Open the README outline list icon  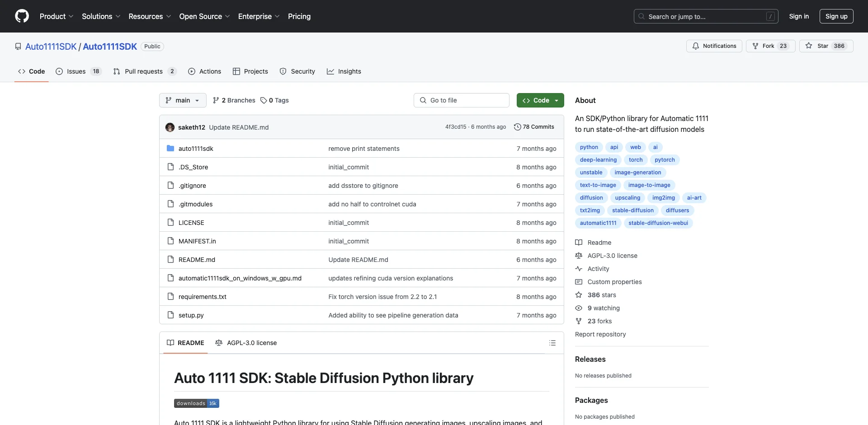point(552,343)
